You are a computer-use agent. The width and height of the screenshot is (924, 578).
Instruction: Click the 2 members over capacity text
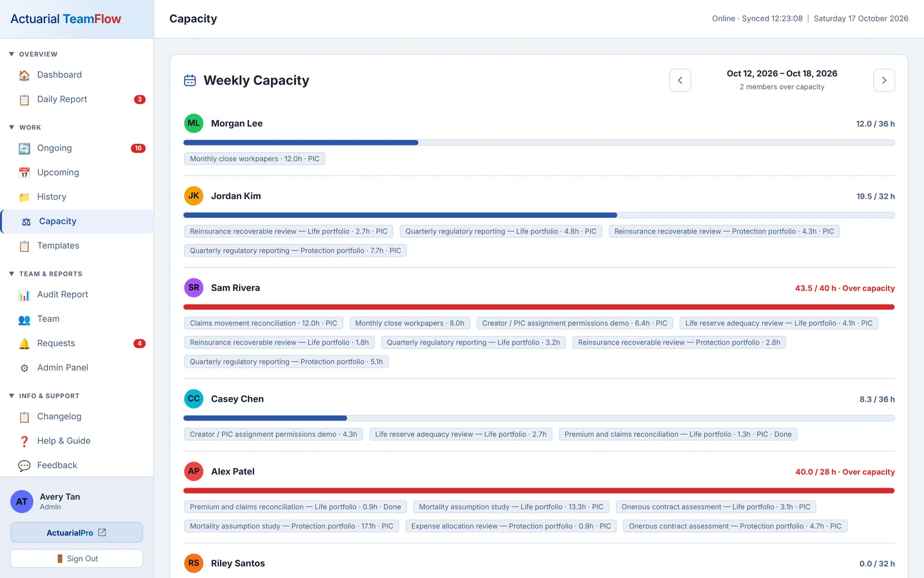[x=782, y=87]
